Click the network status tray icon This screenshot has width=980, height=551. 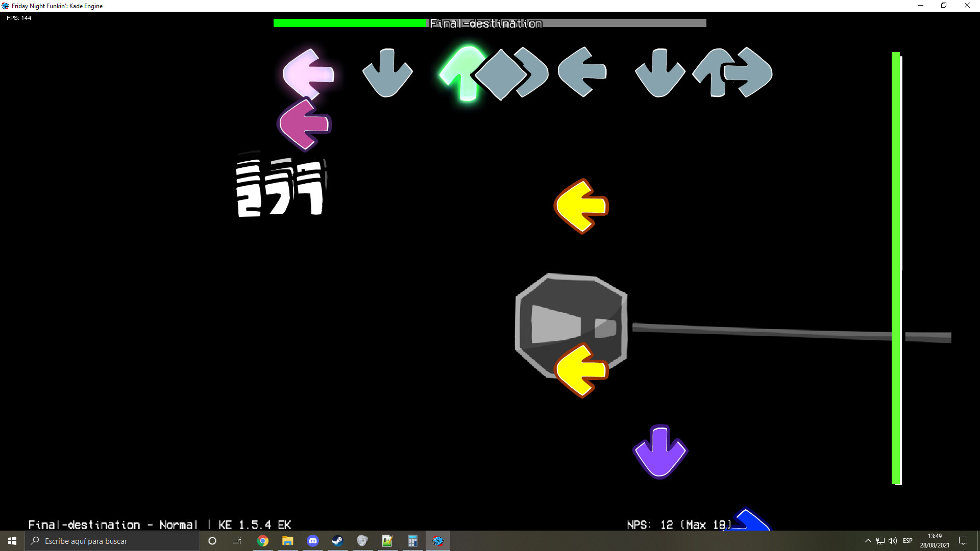[x=880, y=541]
